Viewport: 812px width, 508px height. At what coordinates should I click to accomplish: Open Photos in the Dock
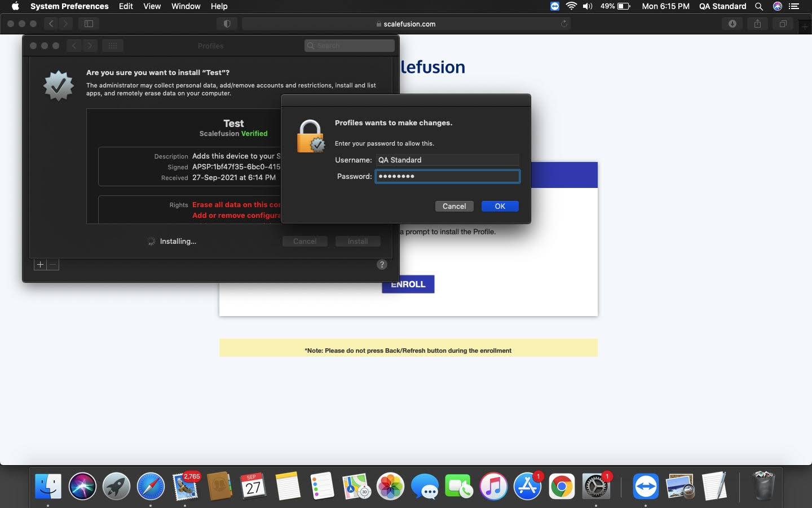390,486
